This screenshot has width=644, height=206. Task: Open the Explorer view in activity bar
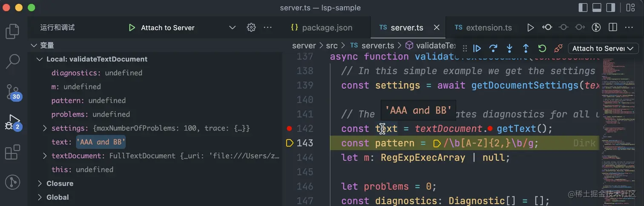13,32
